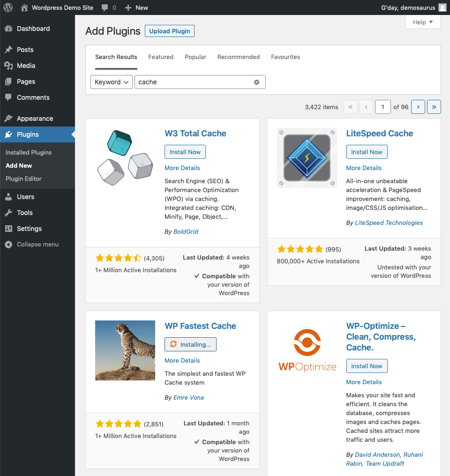Open LiteSpeed Cache title link

[x=380, y=133]
